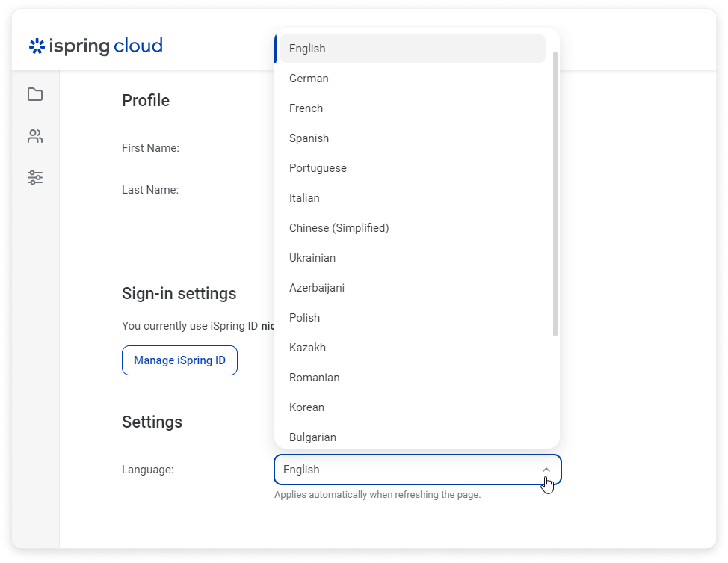This screenshot has height=563, width=728.
Task: Click the Settings section heading
Action: (x=152, y=422)
